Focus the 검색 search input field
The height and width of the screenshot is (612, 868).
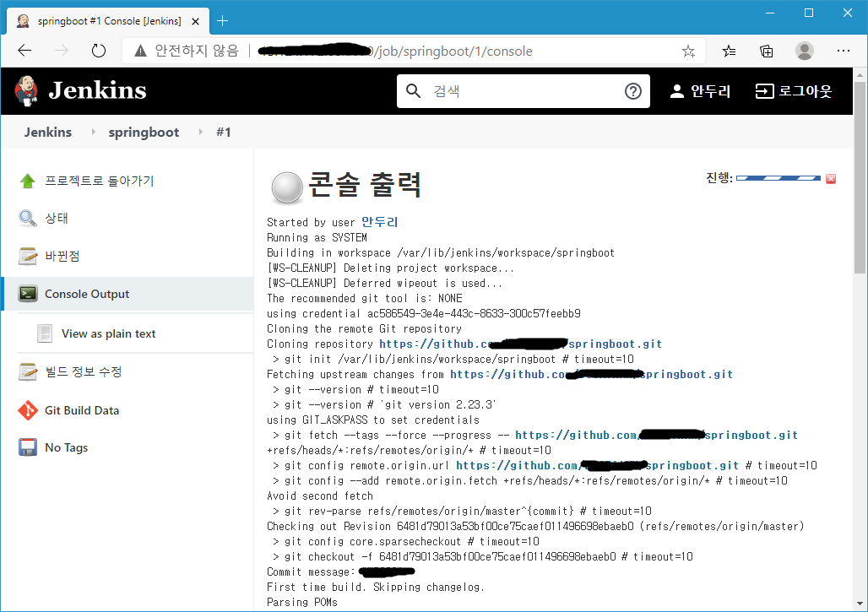pyautogui.click(x=524, y=91)
